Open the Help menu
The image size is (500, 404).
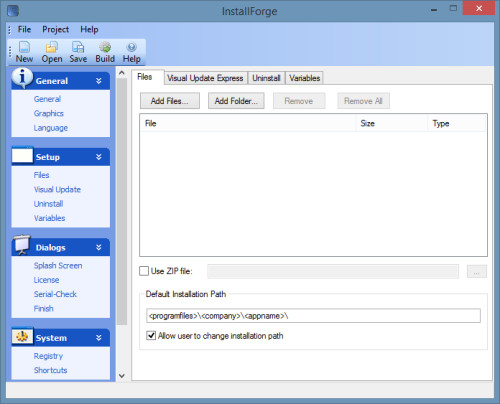[x=89, y=29]
